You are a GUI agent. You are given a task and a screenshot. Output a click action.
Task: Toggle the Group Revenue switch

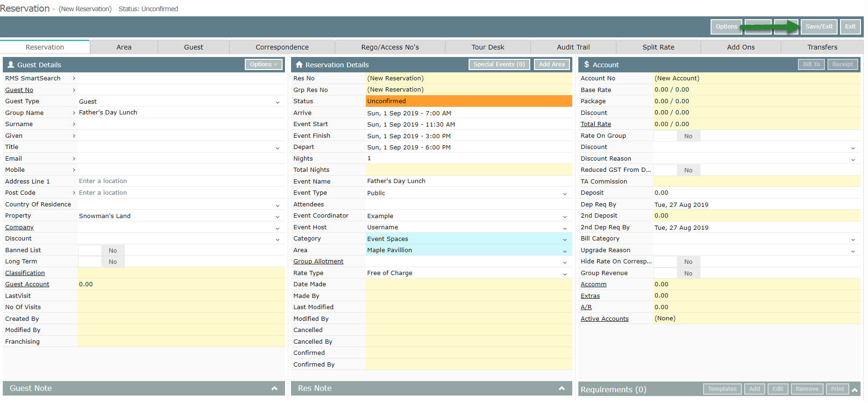677,273
